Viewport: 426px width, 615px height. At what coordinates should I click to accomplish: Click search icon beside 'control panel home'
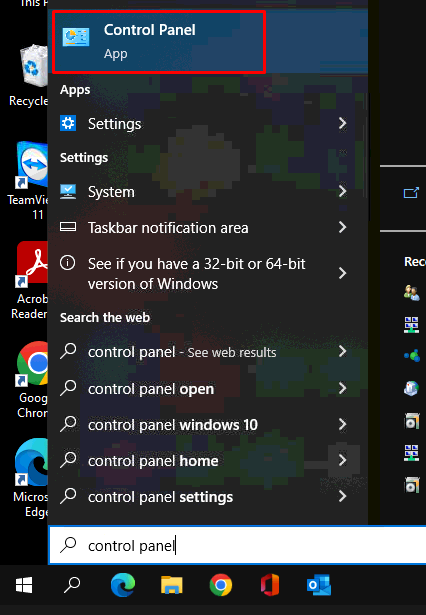(68, 460)
